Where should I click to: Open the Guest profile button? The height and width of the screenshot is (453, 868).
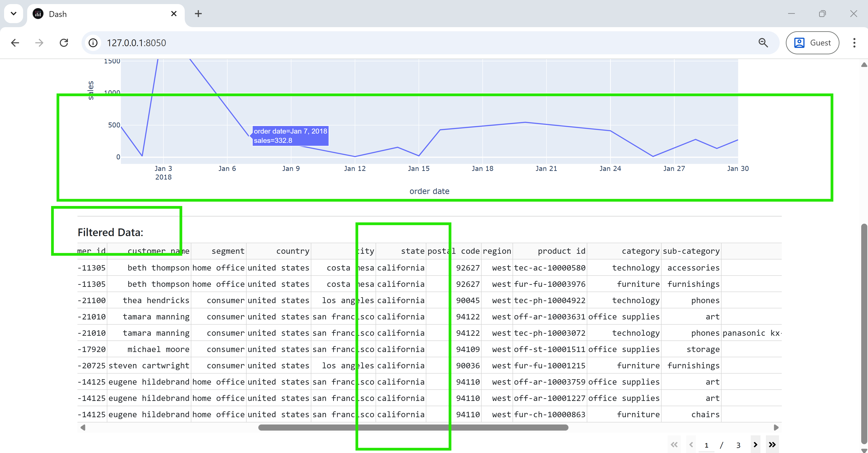click(x=812, y=43)
